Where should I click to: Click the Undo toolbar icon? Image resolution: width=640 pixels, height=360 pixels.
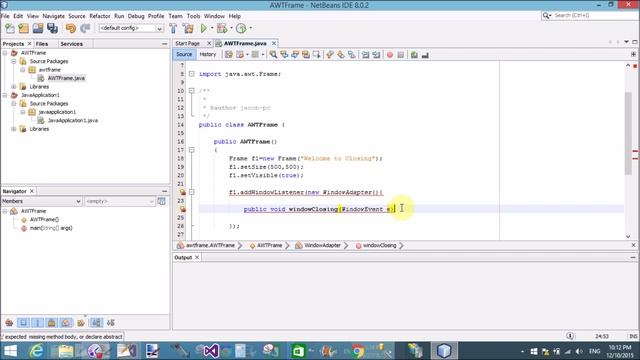click(x=71, y=28)
